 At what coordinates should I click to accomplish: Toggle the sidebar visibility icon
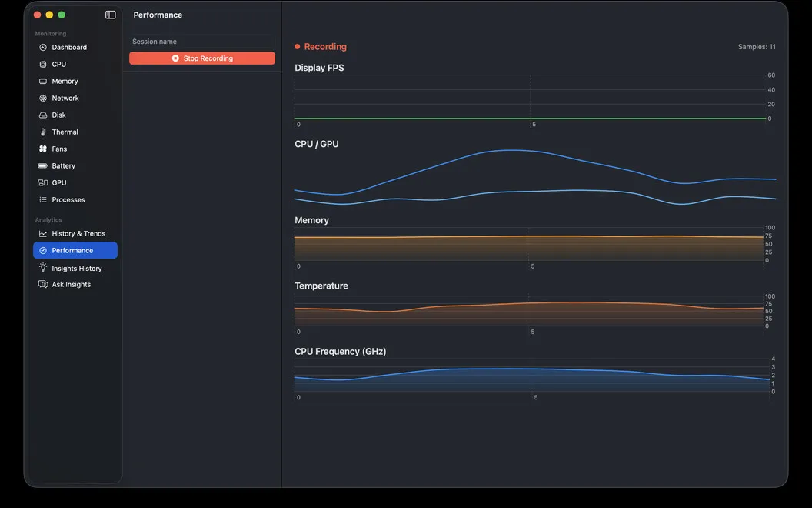[x=110, y=15]
